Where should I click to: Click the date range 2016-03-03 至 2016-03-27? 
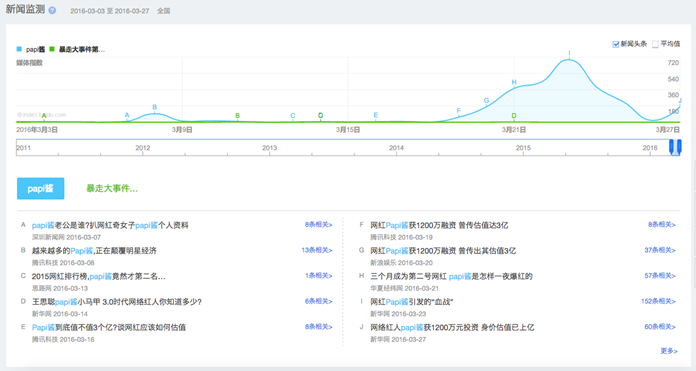point(110,11)
